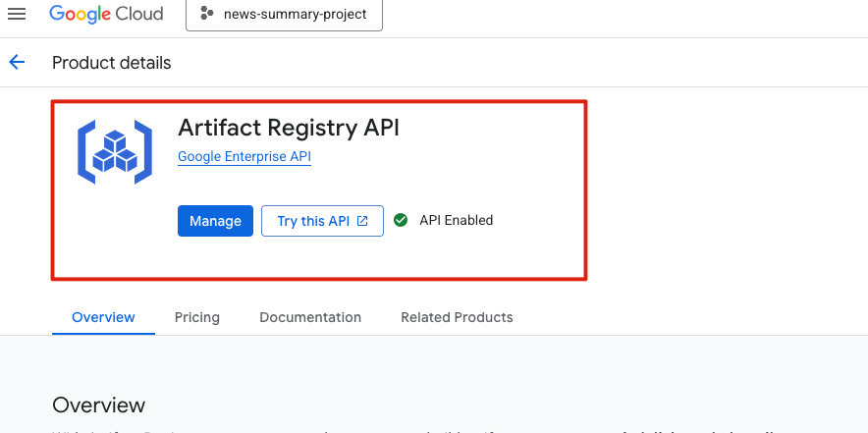This screenshot has width=868, height=433.
Task: Click the Google Cloud logo
Action: (106, 14)
